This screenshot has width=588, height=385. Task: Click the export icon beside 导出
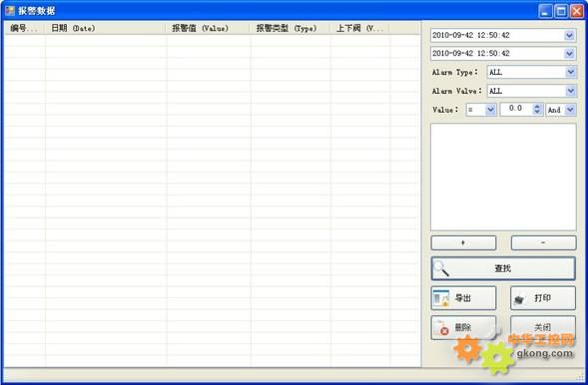[x=441, y=298]
